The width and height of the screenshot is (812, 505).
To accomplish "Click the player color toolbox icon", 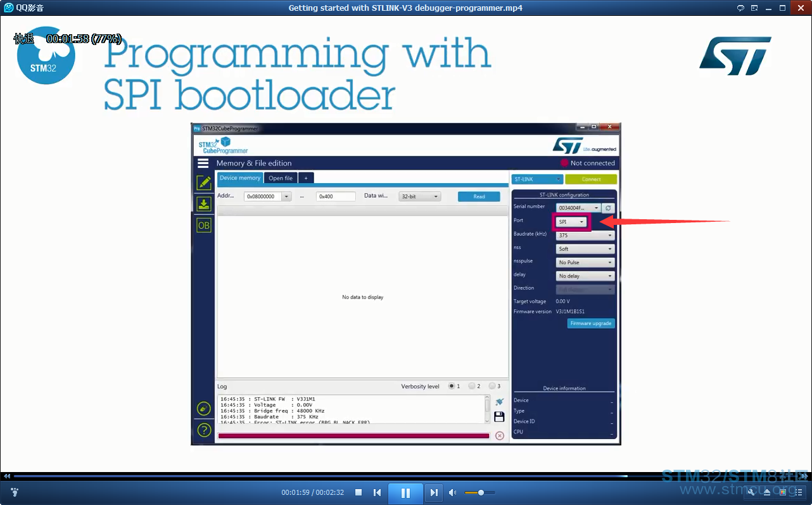I will [x=783, y=492].
